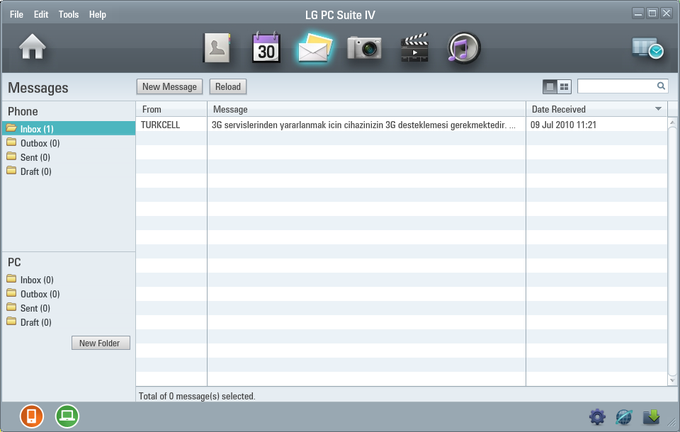Open the Tools menu
The height and width of the screenshot is (432, 680).
[69, 14]
